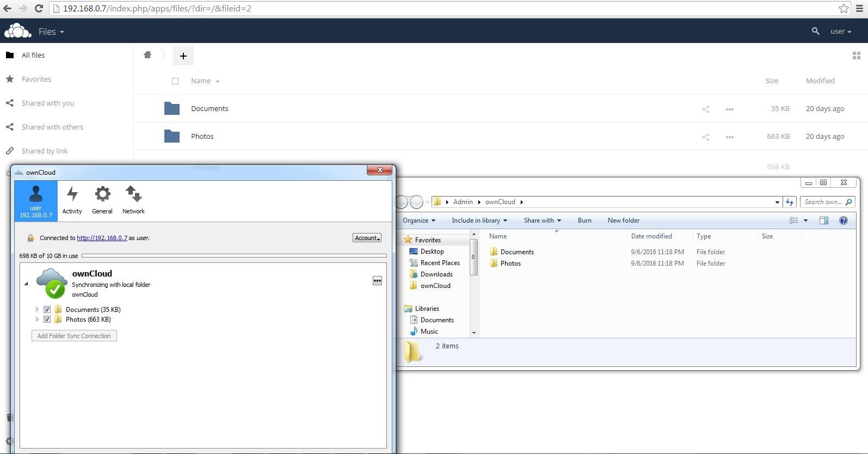868x454 pixels.
Task: Open more actions for Documents row
Action: [x=730, y=109]
